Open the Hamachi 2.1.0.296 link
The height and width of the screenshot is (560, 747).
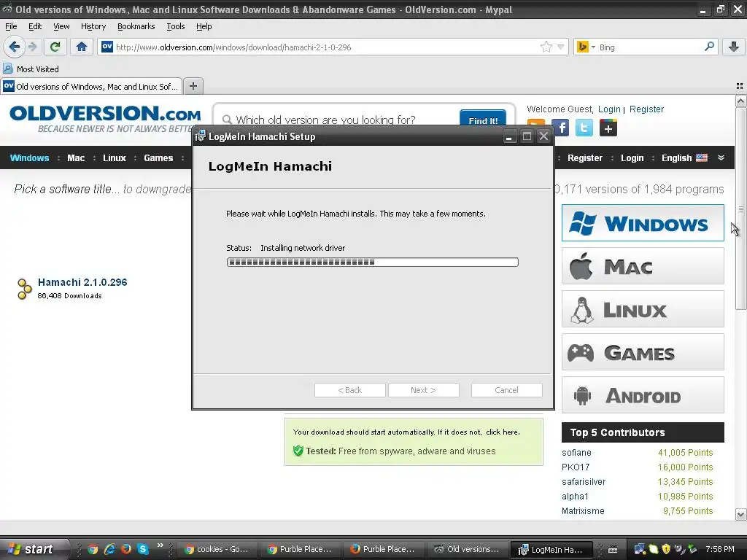tap(82, 282)
